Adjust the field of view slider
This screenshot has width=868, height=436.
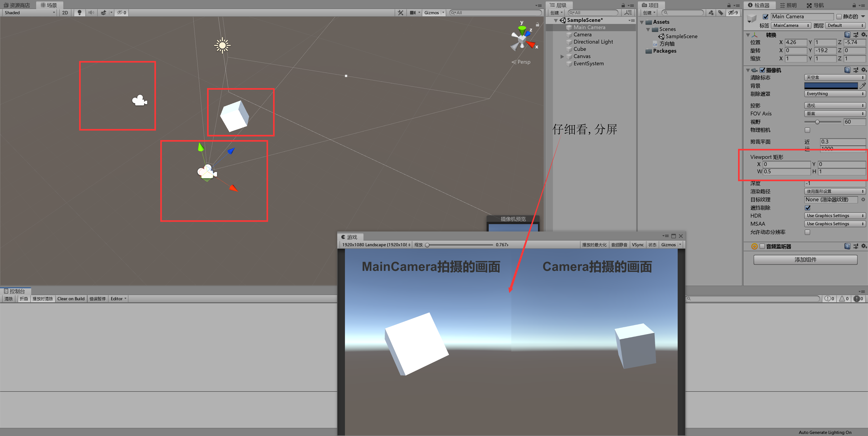tap(817, 122)
